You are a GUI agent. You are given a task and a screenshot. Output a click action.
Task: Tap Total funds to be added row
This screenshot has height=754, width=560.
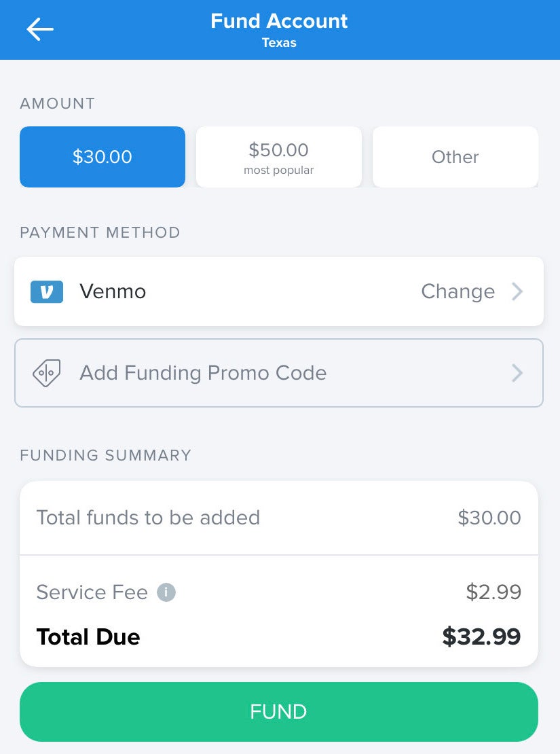click(x=279, y=518)
